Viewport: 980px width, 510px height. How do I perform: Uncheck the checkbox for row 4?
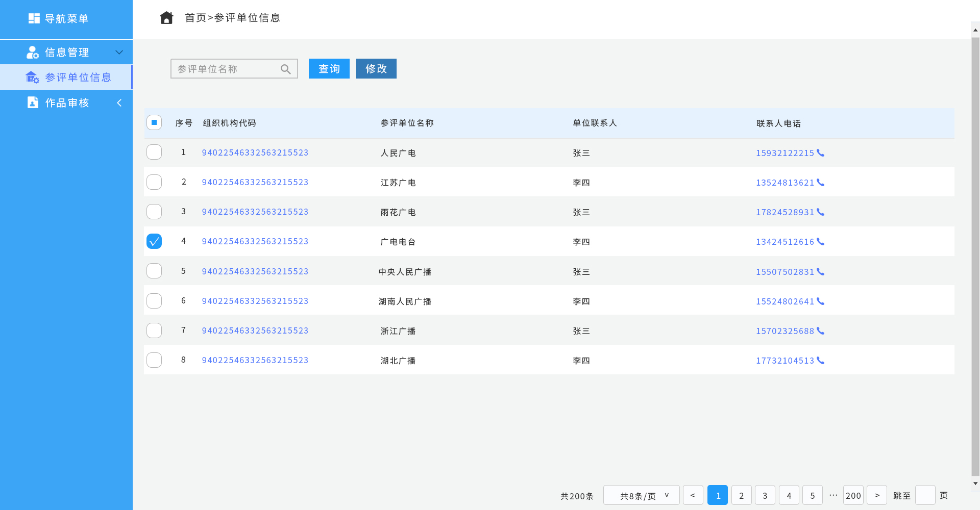[154, 241]
